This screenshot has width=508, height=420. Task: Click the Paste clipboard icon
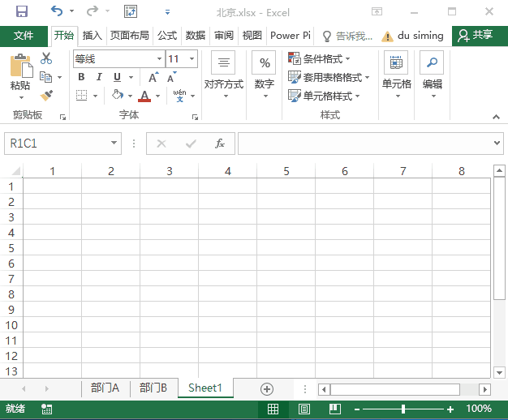click(20, 69)
